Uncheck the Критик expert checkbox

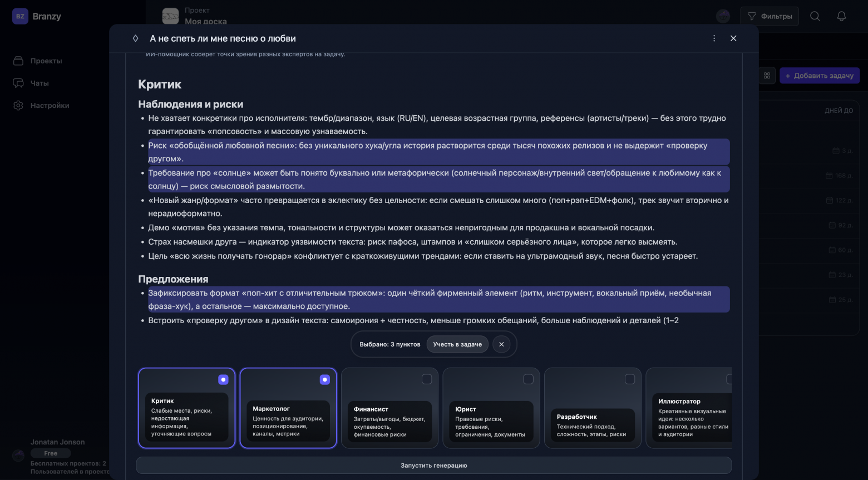pyautogui.click(x=223, y=379)
